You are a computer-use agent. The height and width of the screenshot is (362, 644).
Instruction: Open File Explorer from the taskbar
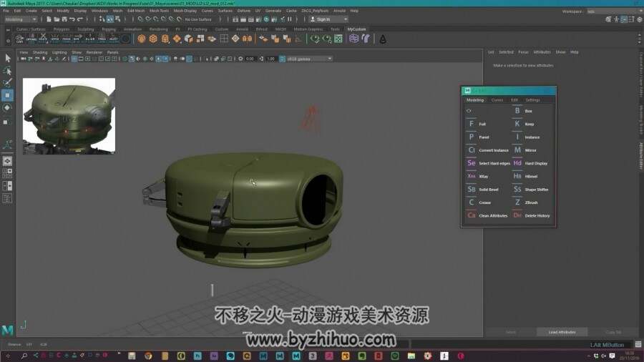click(x=411, y=356)
